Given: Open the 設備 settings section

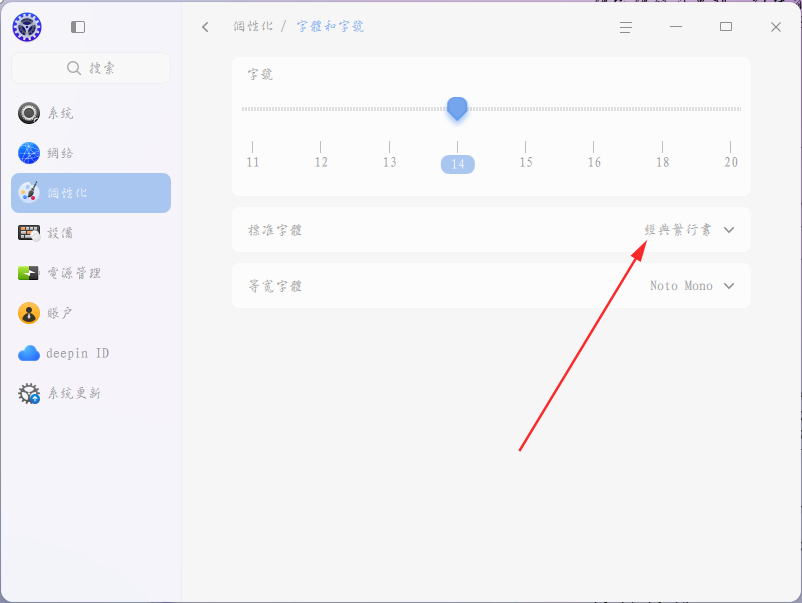Looking at the screenshot, I should click(91, 233).
